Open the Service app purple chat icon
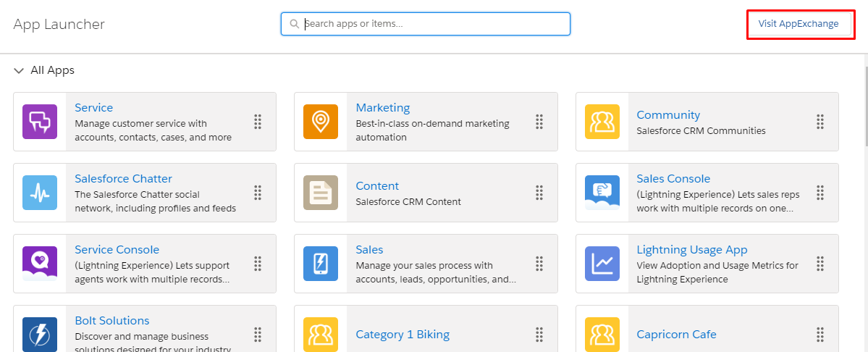 click(40, 122)
